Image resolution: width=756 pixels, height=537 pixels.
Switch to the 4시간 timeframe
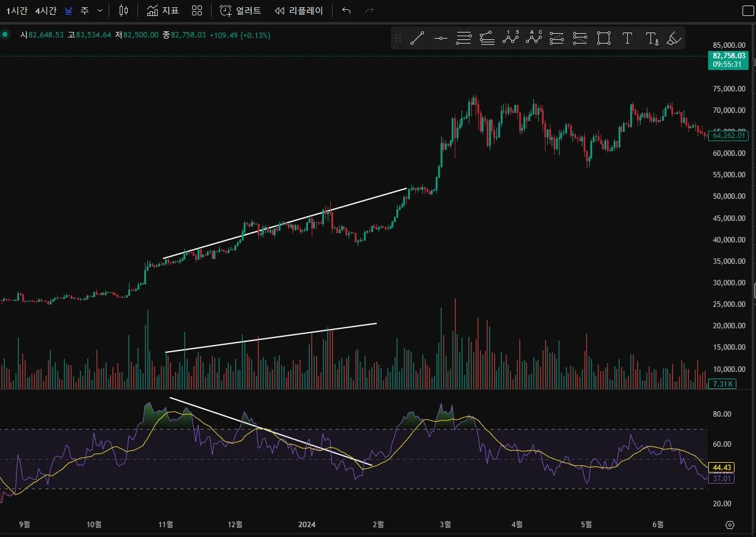(x=46, y=10)
